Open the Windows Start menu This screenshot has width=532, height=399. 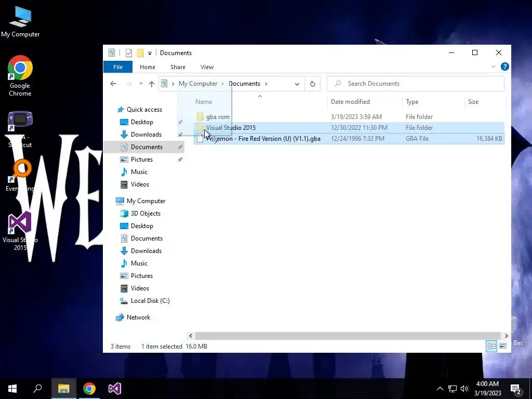tap(12, 389)
